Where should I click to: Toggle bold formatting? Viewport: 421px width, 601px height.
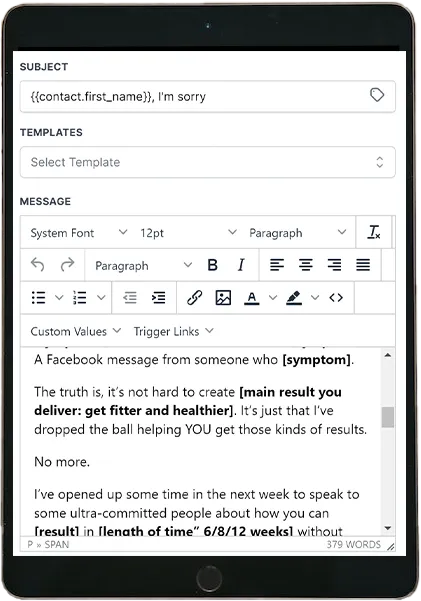point(212,265)
